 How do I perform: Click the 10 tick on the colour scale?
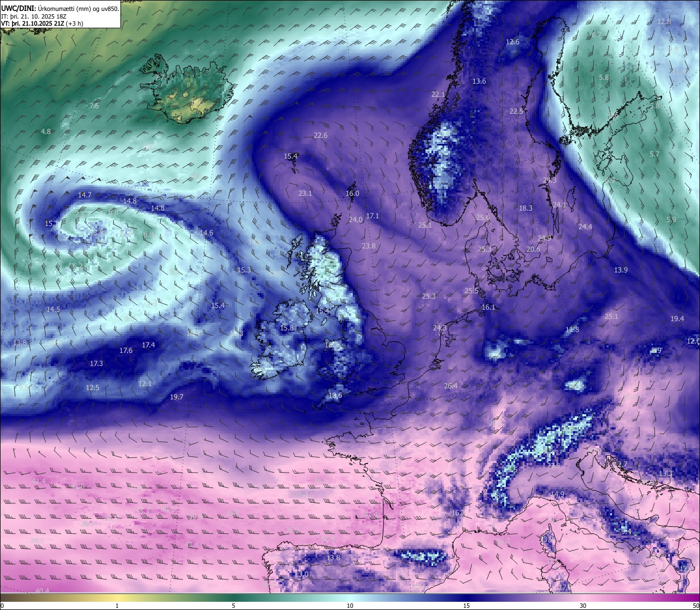pyautogui.click(x=350, y=606)
